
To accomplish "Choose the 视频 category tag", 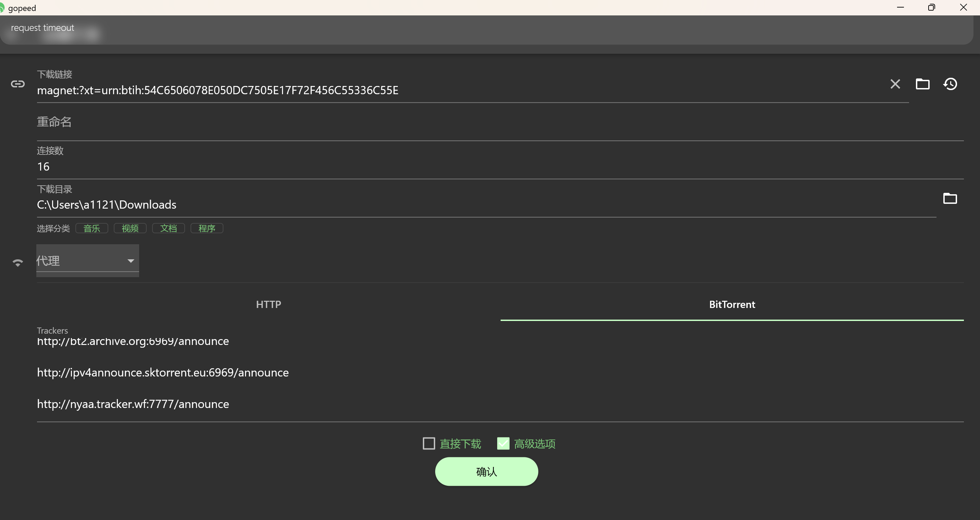I will 130,228.
